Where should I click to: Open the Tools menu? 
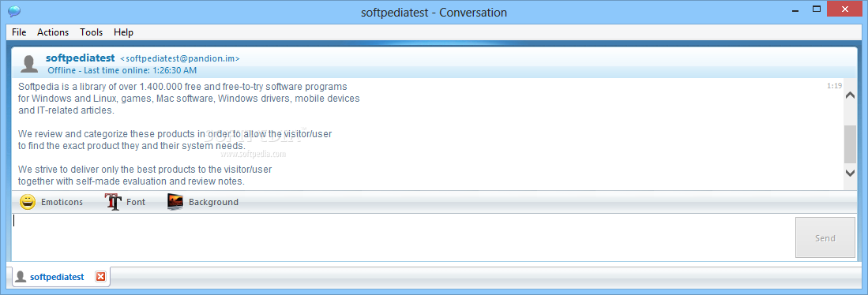[91, 32]
